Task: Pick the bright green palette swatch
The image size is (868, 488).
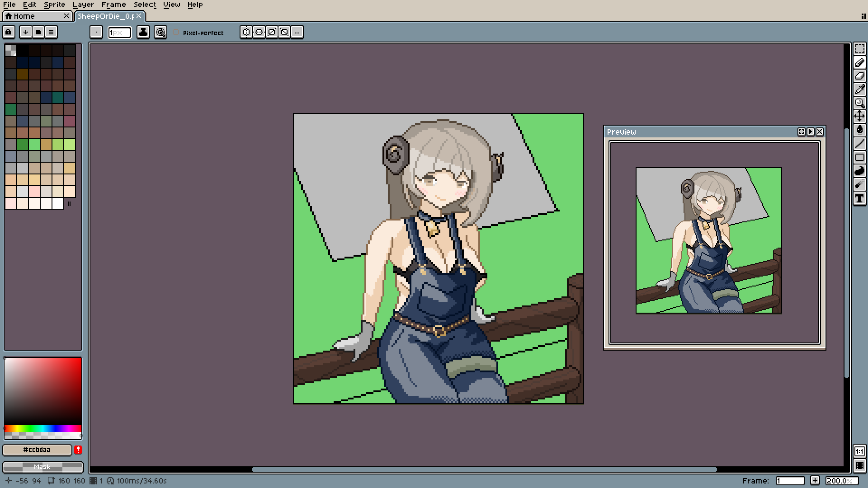Action: pos(34,145)
